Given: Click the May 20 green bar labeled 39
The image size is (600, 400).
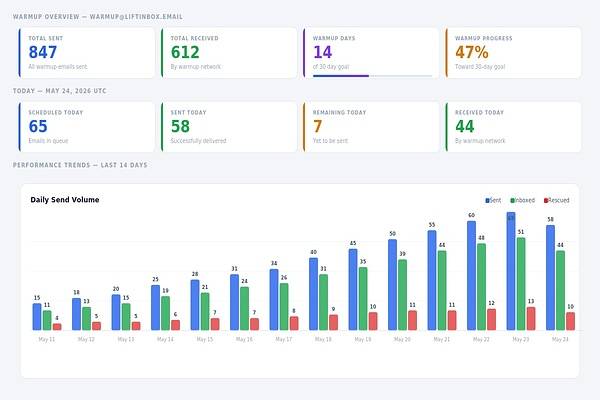Looking at the screenshot, I should click(x=402, y=295).
